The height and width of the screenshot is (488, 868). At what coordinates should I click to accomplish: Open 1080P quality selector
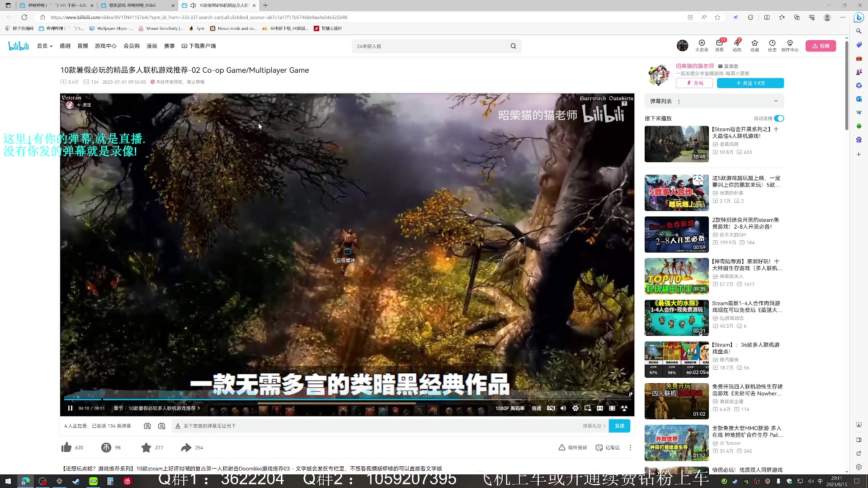click(510, 408)
